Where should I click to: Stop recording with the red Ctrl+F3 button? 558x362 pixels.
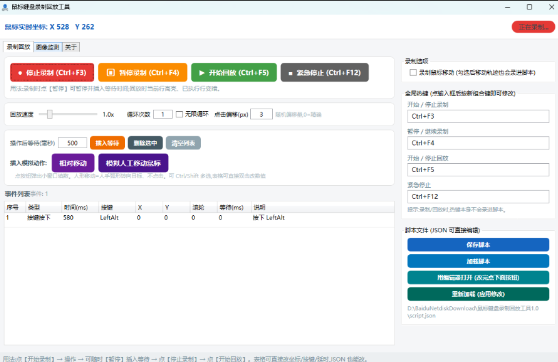[x=52, y=73]
